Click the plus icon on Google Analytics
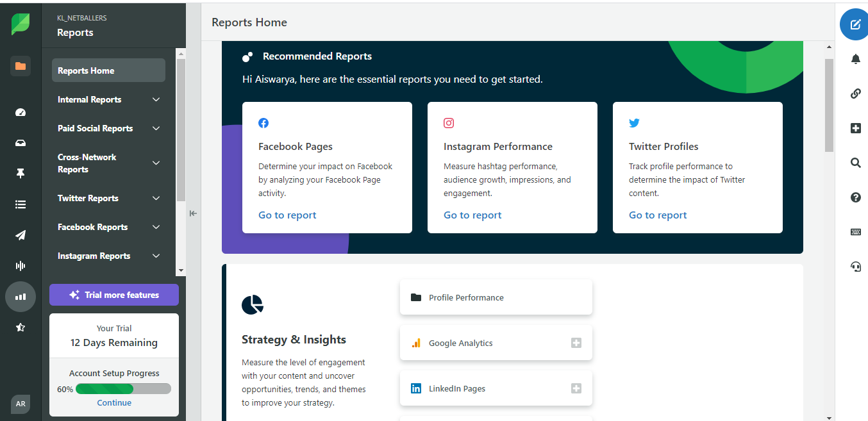868x421 pixels. pyautogui.click(x=576, y=343)
